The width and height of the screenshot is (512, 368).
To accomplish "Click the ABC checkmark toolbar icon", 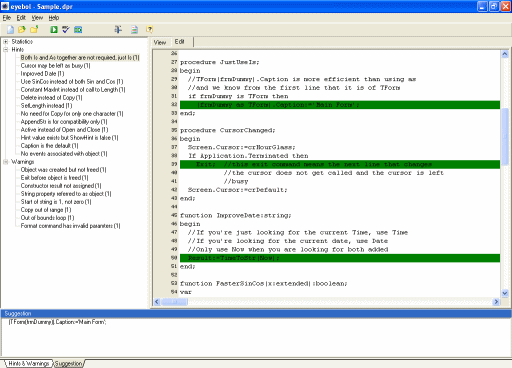I will pos(66,30).
